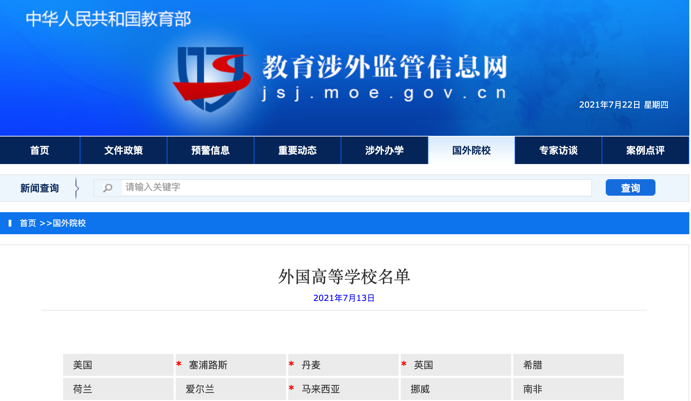Click 国外院校 in the breadcrumb
Screen dimensions: 691x401
point(69,223)
